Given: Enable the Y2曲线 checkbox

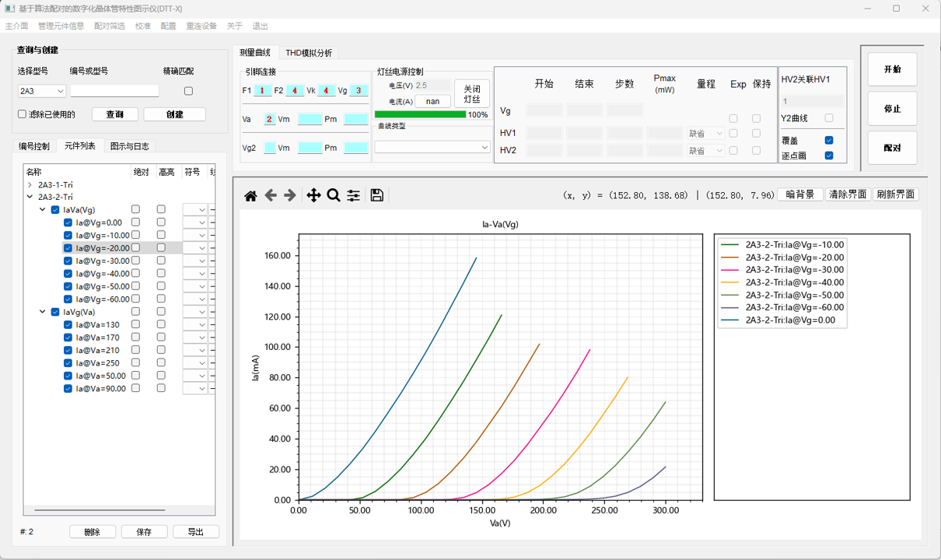Looking at the screenshot, I should point(828,118).
